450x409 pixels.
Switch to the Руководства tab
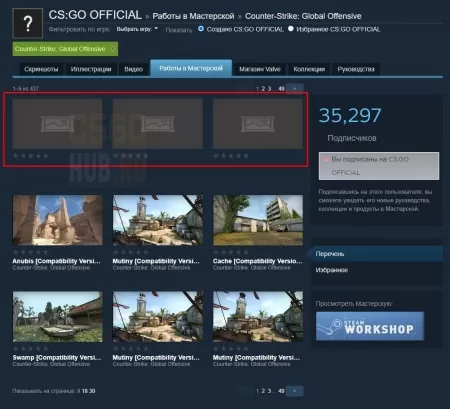click(356, 69)
